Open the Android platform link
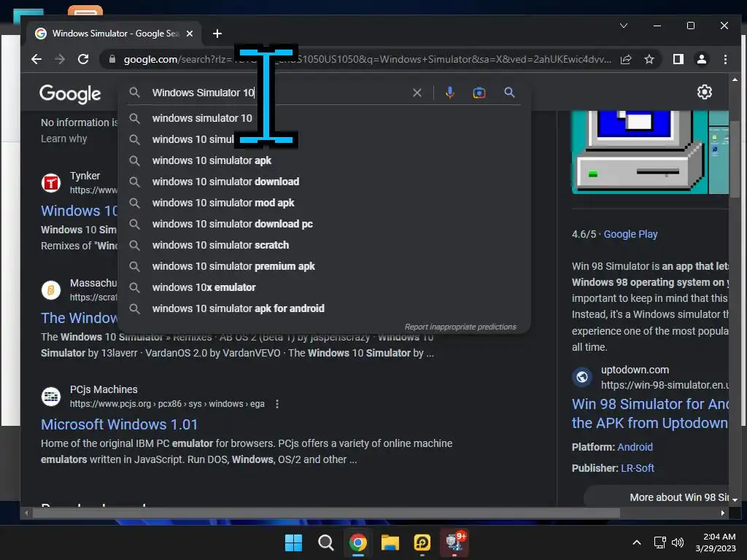The height and width of the screenshot is (560, 747). point(635,447)
